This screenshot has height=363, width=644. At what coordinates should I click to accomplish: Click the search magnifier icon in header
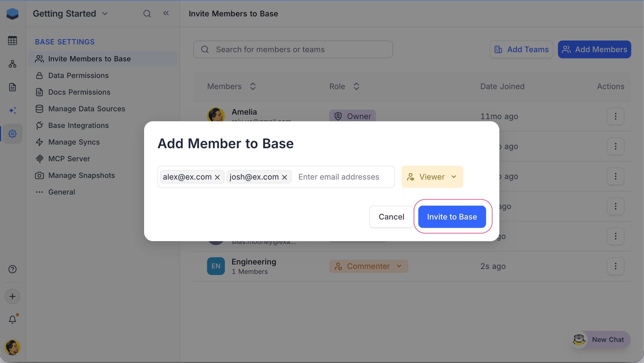tap(147, 14)
